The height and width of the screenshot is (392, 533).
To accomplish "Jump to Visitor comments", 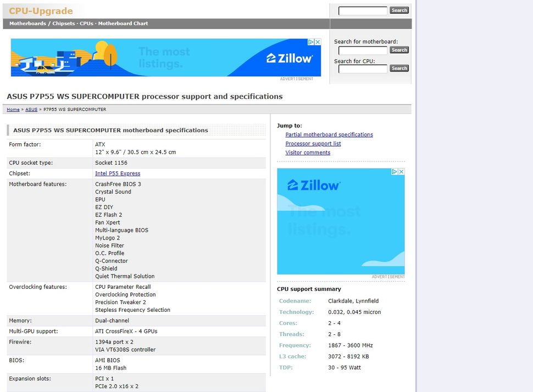I will (x=308, y=153).
